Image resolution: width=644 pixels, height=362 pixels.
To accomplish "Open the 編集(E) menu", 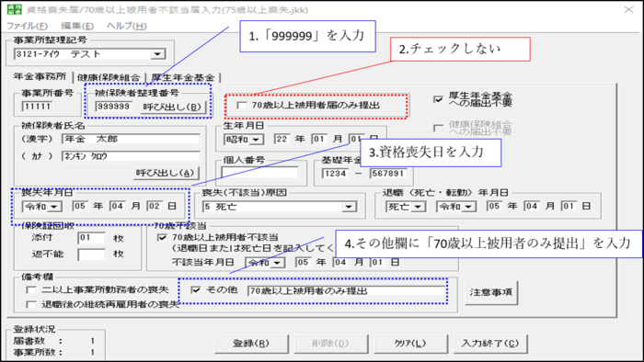I will [77, 27].
